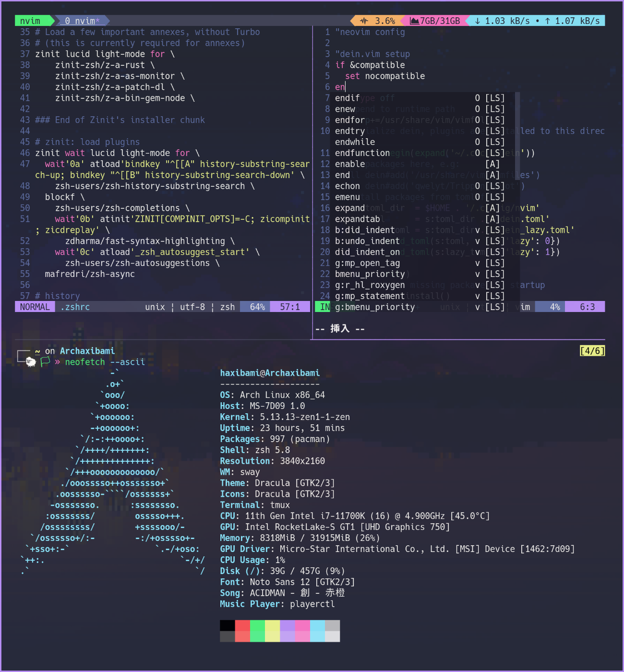This screenshot has width=624, height=672.
Task: Click the 'neofetch --ascii' command text
Action: click(105, 362)
